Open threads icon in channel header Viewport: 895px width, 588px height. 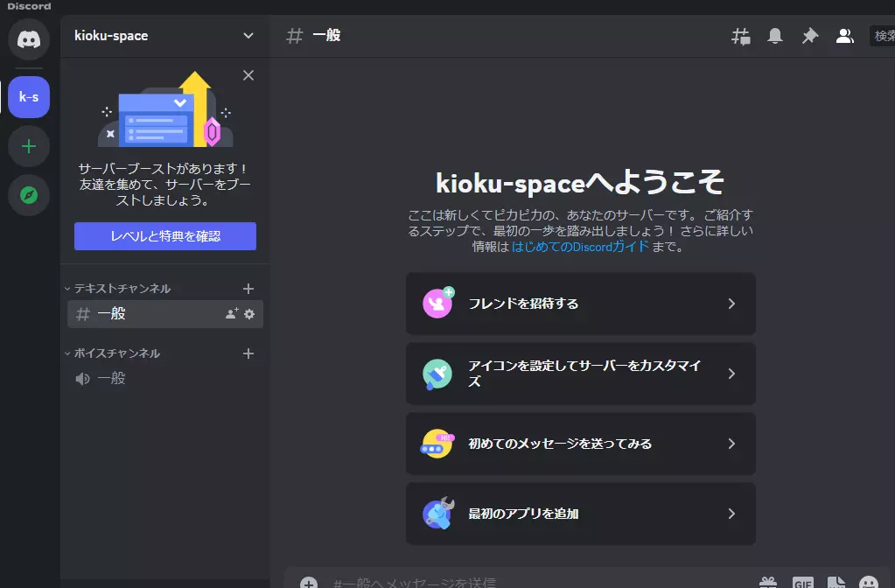pos(740,36)
